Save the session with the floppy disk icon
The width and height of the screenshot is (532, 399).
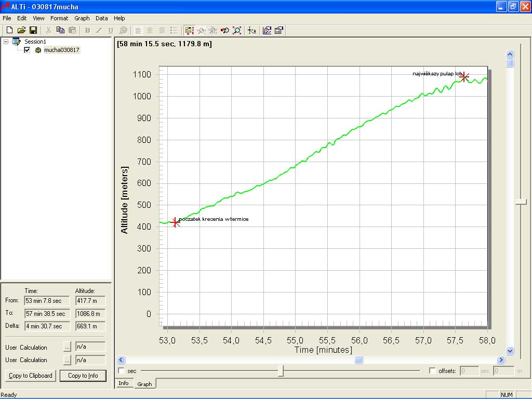pyautogui.click(x=33, y=30)
